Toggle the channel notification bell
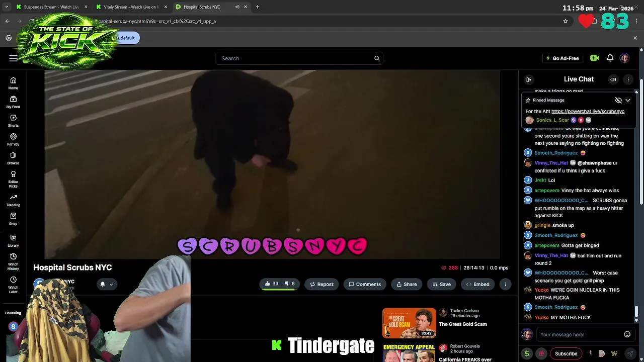 tap(103, 284)
